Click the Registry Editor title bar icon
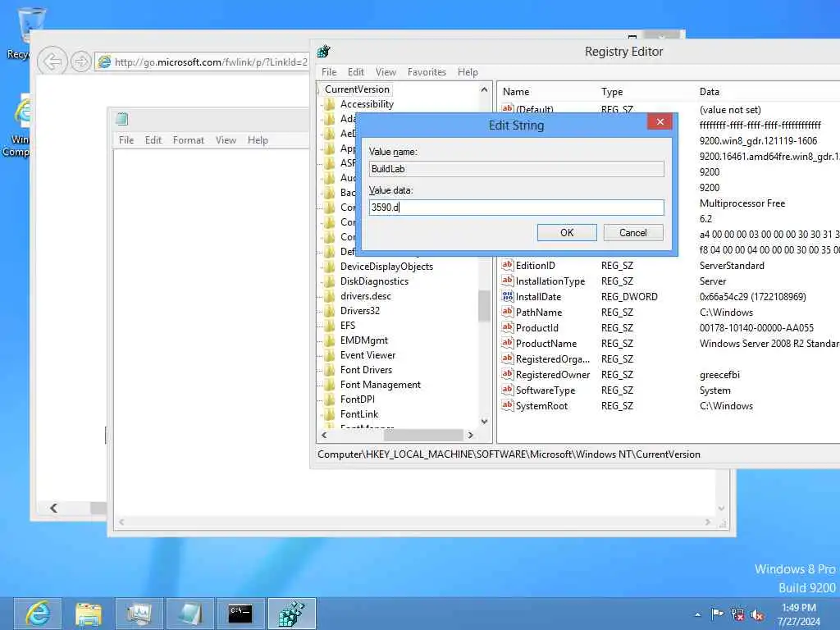The height and width of the screenshot is (630, 840). tap(323, 52)
